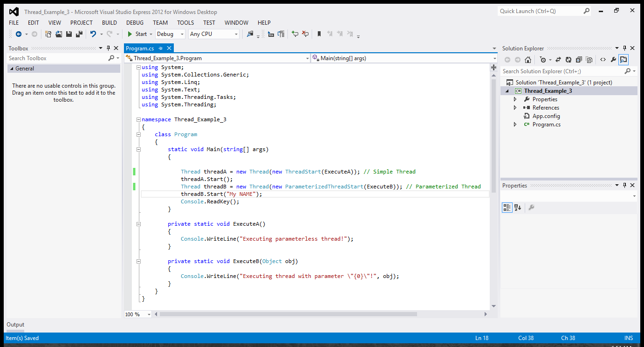This screenshot has width=644, height=347.
Task: Toggle Preview Selected Items in Solution Explorer
Action: tap(623, 60)
